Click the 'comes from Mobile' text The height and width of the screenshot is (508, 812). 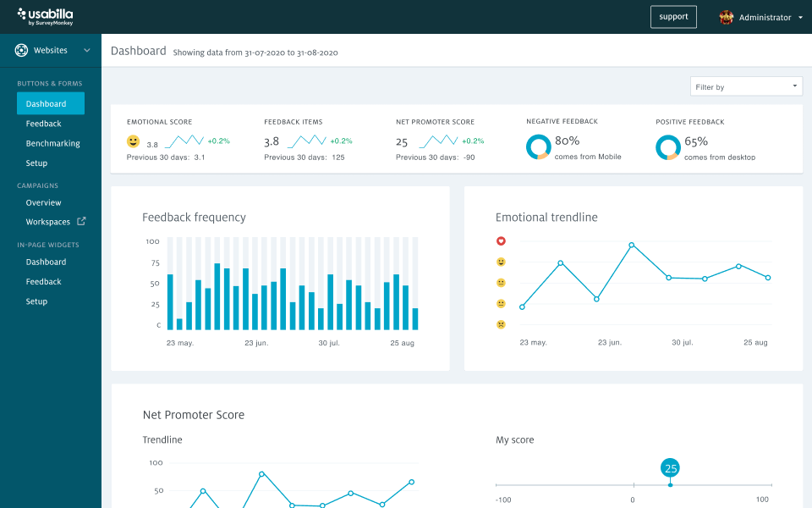click(588, 157)
